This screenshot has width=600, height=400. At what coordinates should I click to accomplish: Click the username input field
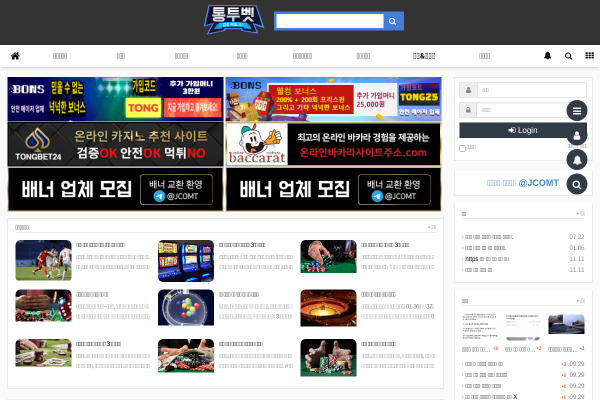tap(532, 90)
